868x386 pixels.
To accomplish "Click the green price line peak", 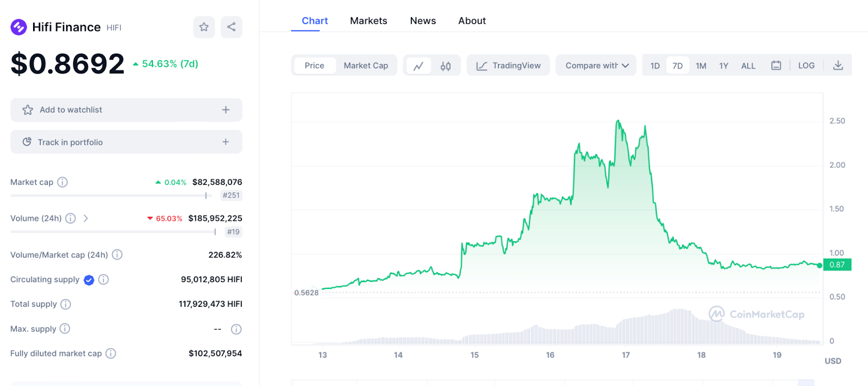I will click(x=618, y=121).
